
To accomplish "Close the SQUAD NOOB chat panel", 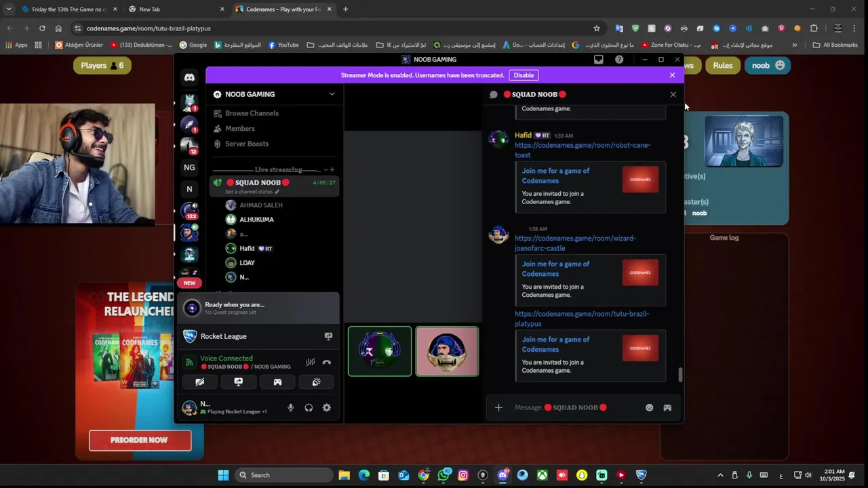I will pos(673,94).
